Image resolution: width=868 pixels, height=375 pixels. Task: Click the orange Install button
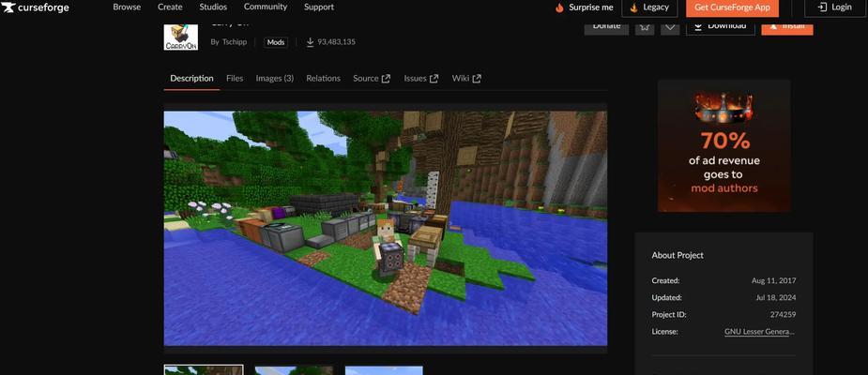787,27
